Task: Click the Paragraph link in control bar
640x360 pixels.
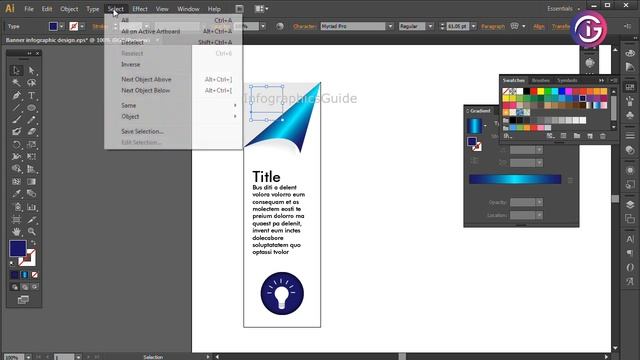Action: [493, 26]
